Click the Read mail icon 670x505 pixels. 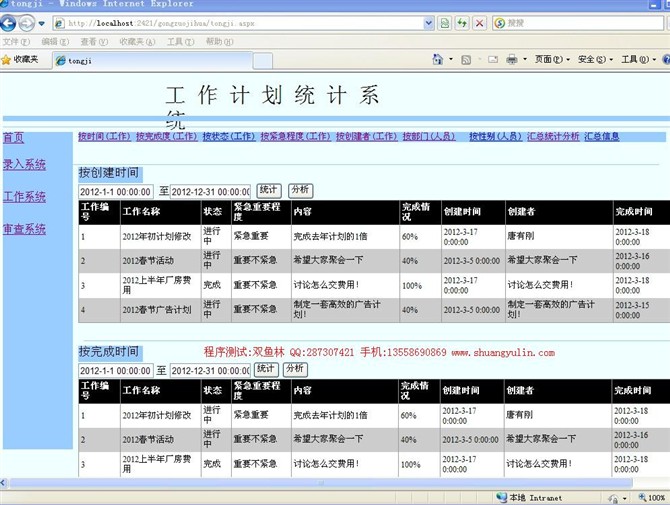tap(493, 59)
